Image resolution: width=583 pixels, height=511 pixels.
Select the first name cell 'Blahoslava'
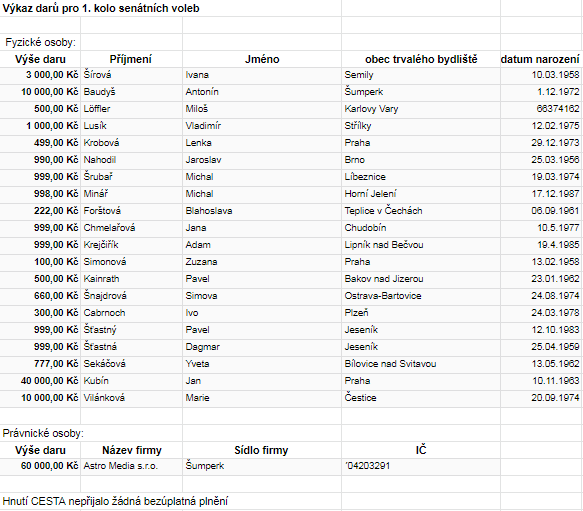262,211
